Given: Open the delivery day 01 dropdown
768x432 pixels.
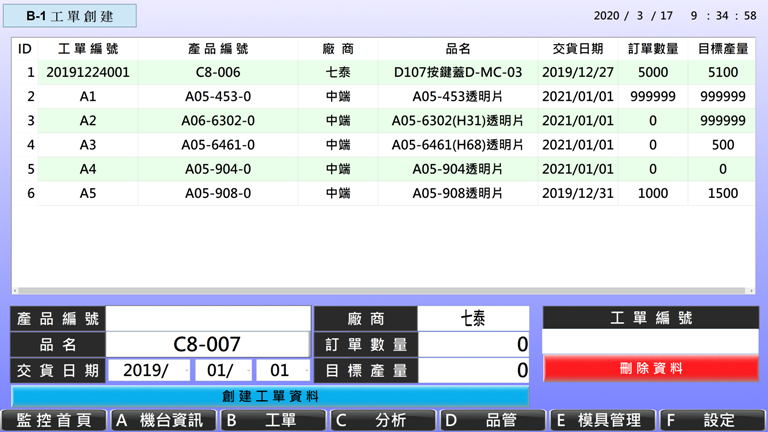Looking at the screenshot, I should (283, 370).
